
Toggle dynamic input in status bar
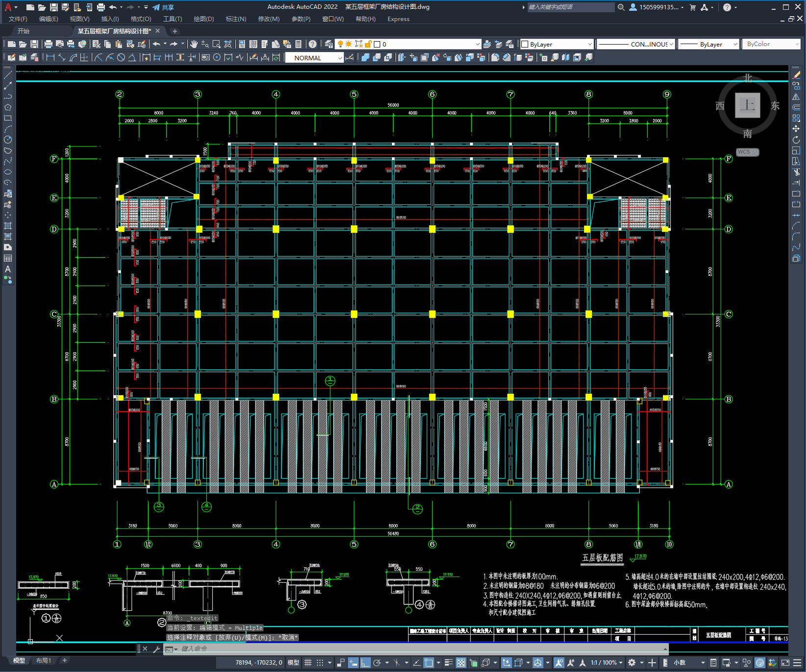(353, 663)
